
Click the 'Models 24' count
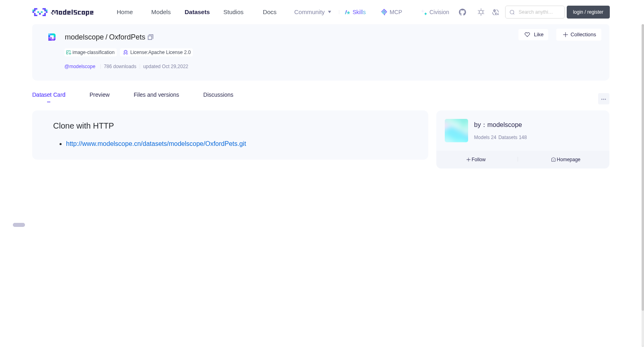pyautogui.click(x=485, y=137)
